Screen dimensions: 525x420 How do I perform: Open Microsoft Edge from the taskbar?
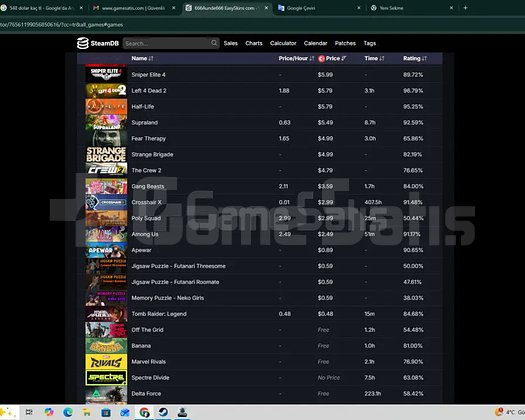68,412
